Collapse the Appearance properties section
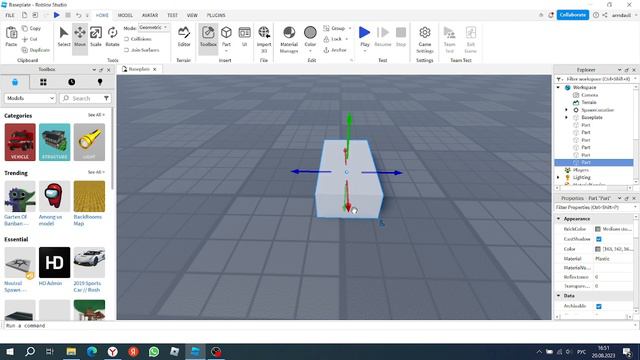 click(558, 219)
